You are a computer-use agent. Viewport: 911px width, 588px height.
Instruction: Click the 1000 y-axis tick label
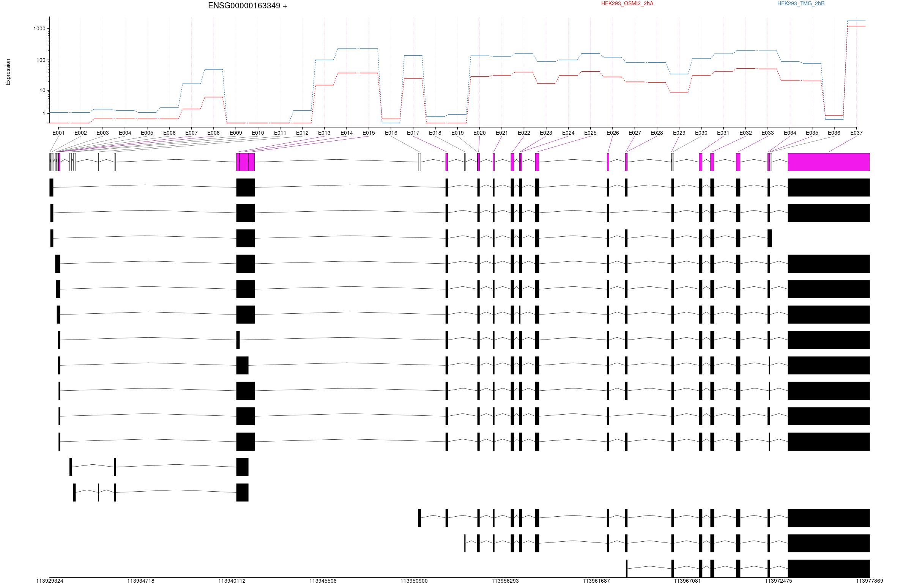39,28
